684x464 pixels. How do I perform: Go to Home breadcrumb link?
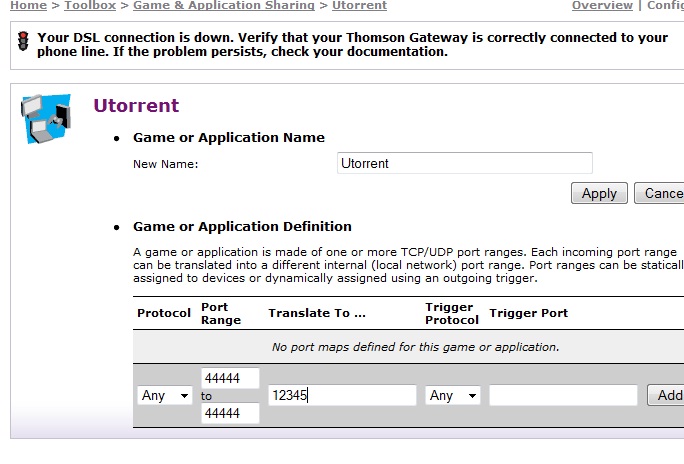(27, 5)
